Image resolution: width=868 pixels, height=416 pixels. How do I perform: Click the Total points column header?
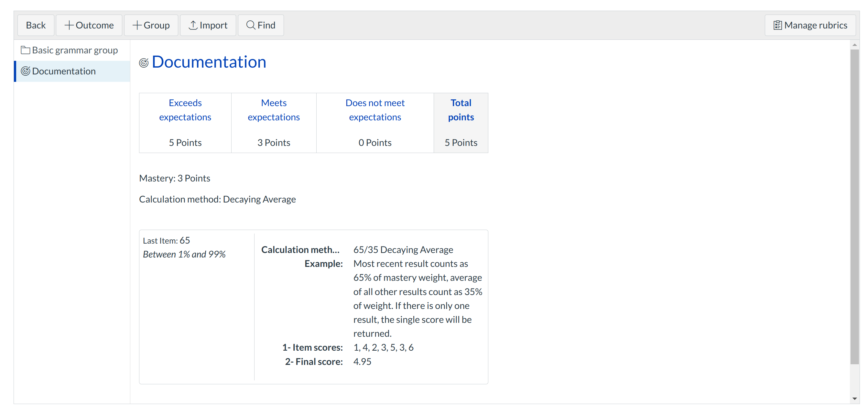[x=461, y=110]
